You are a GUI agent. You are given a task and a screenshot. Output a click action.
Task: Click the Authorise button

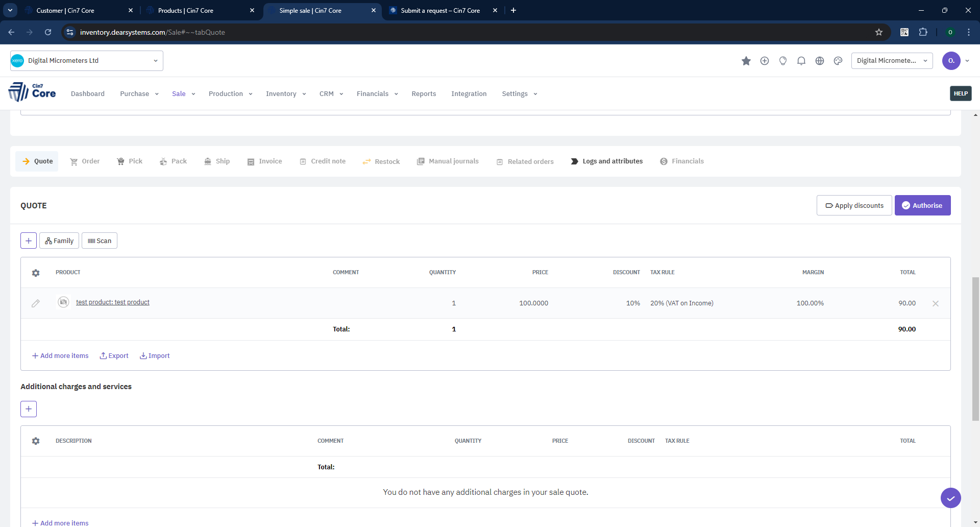(922, 205)
